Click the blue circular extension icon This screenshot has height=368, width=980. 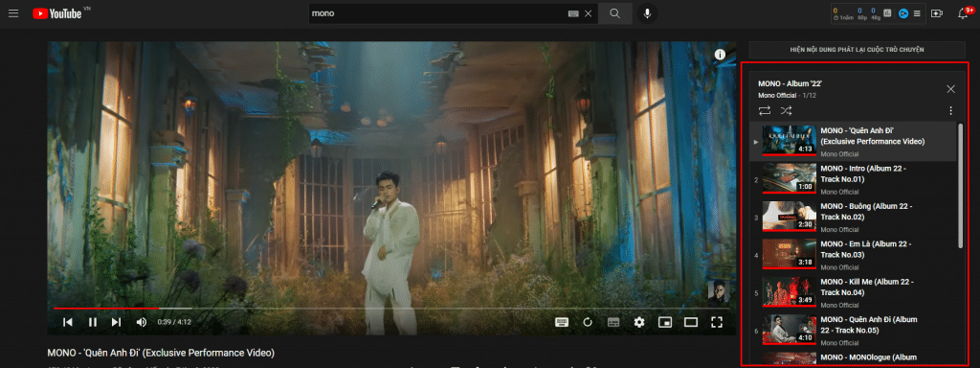[903, 13]
